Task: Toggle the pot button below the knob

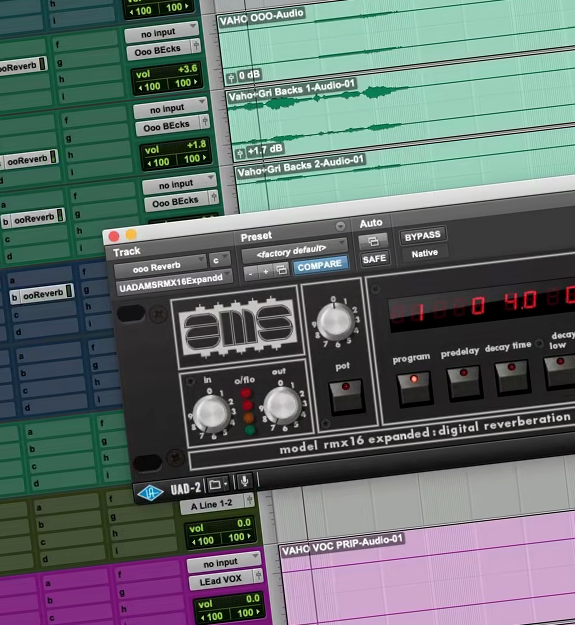Action: click(346, 396)
